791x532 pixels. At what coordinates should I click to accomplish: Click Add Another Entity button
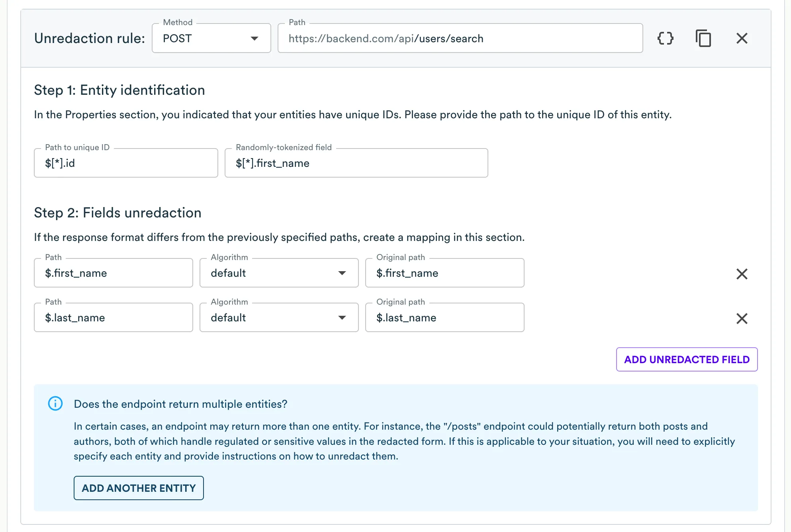(x=139, y=488)
